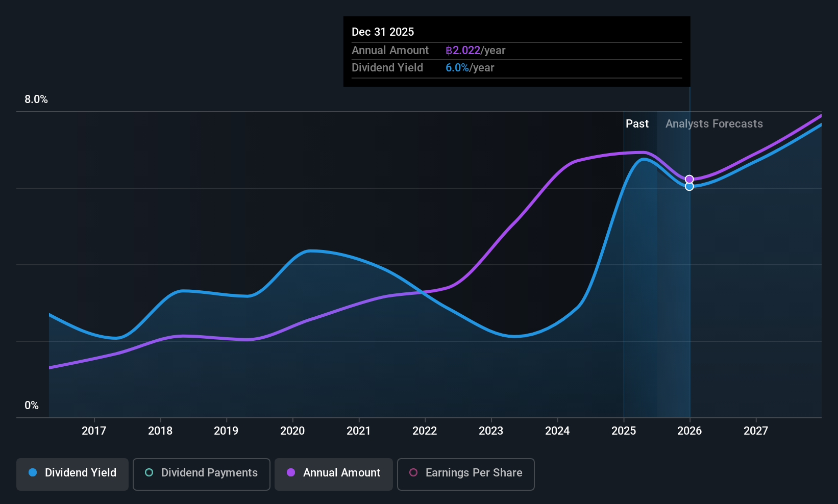
Task: Click the 2026 x-axis label
Action: [x=689, y=431]
